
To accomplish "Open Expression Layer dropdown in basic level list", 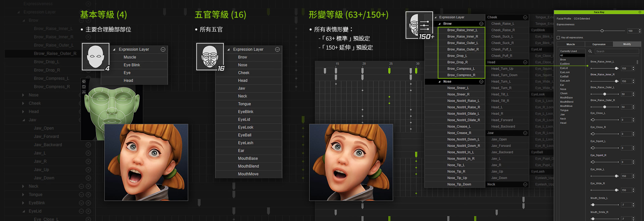I will 163,50.
